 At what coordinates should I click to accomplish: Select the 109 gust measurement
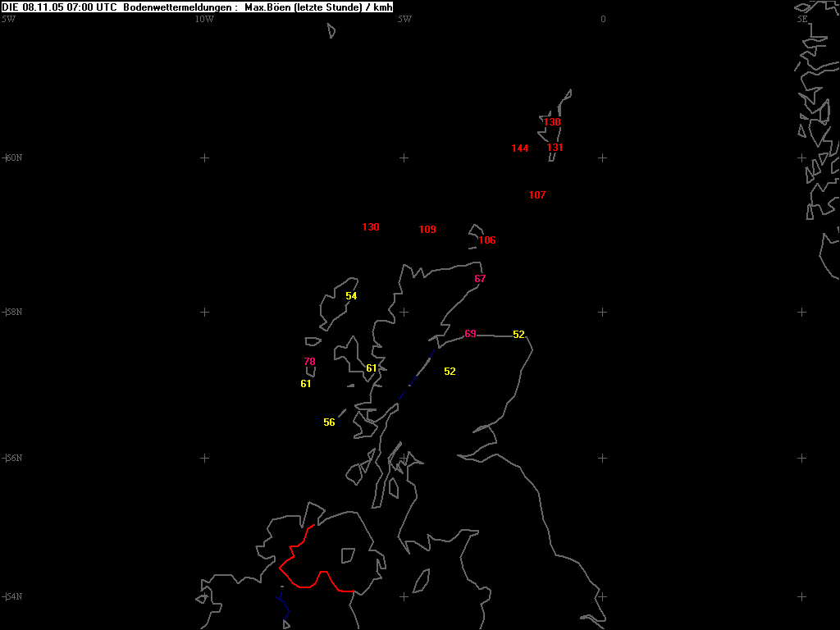427,230
